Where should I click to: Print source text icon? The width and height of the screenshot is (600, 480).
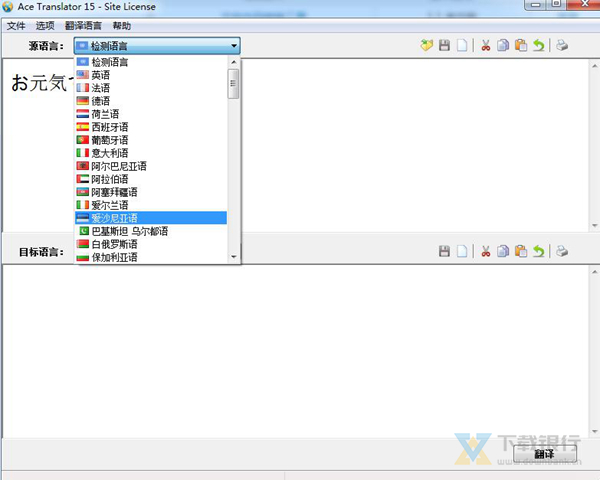tap(562, 46)
